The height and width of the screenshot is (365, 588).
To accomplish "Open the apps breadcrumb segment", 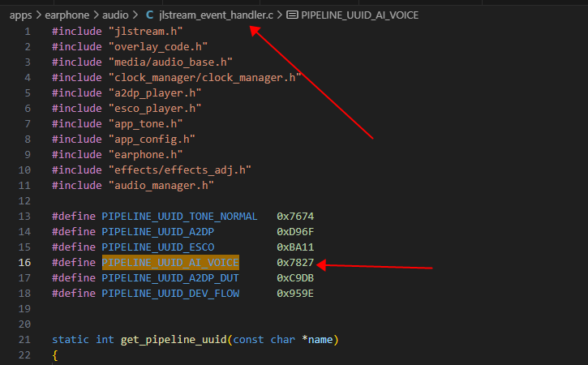I will pos(20,15).
